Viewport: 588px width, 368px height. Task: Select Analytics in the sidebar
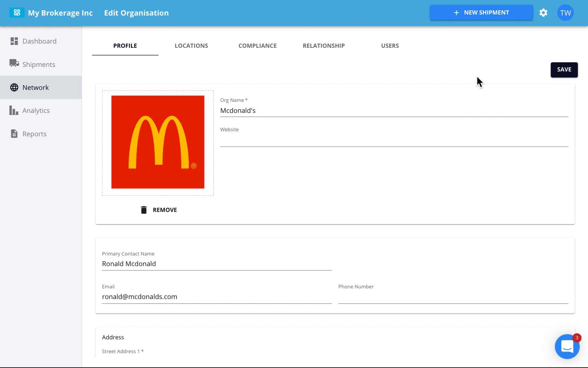[x=41, y=110]
